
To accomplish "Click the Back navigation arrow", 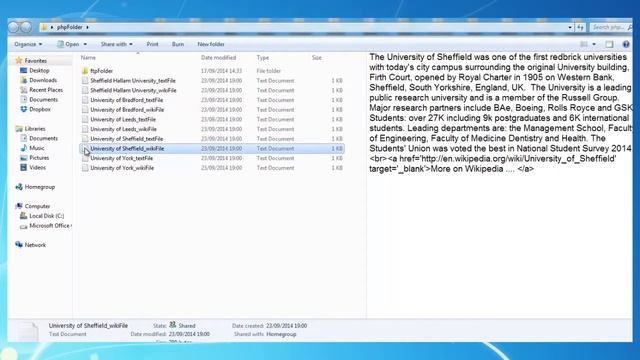I will click(x=13, y=27).
